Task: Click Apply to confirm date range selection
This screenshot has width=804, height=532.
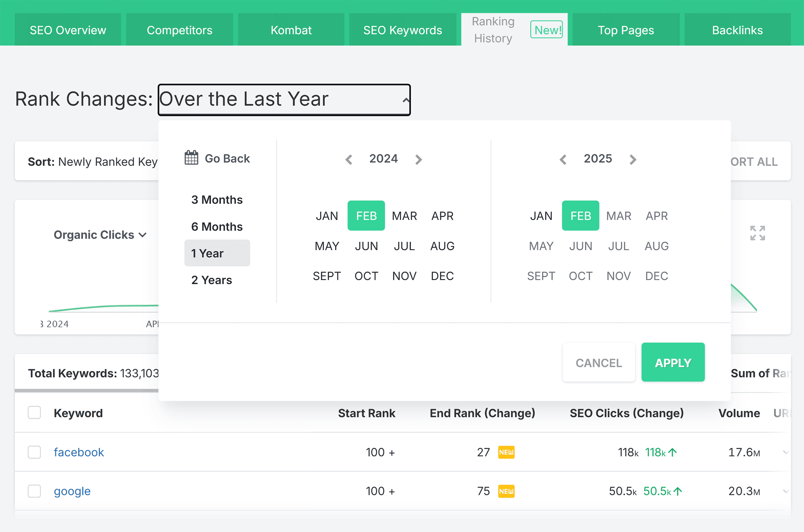Action: click(673, 362)
